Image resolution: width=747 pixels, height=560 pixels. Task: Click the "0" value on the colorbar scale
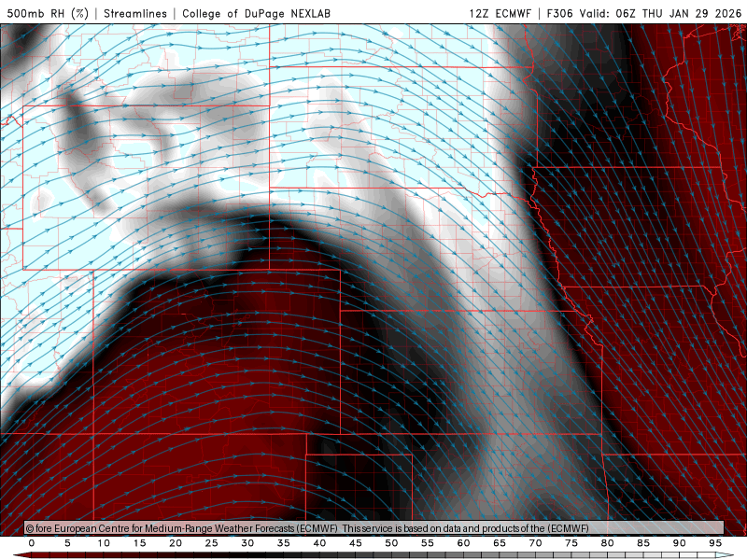click(x=32, y=543)
